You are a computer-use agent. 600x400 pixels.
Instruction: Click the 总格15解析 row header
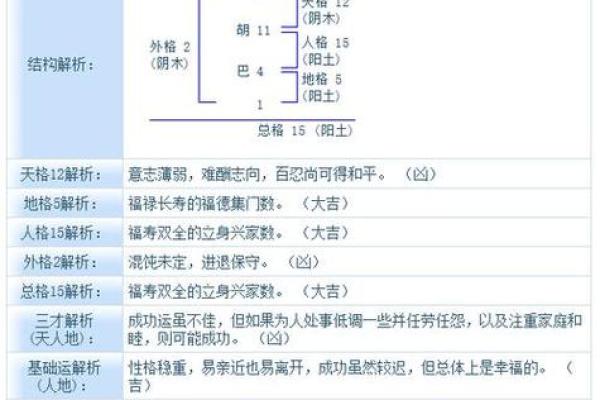click(x=60, y=292)
